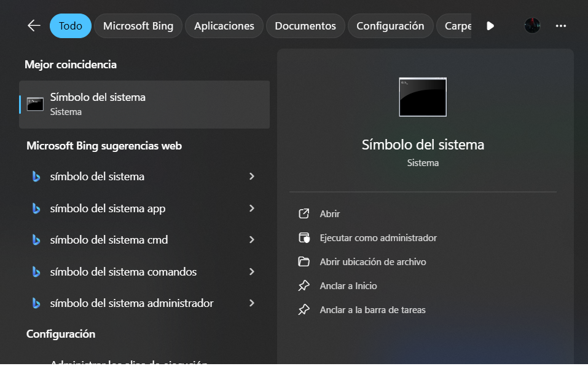
Task: Click the back arrow icon
Action: coord(34,26)
